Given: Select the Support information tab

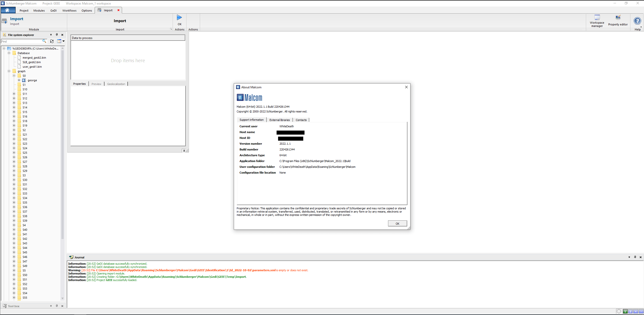Looking at the screenshot, I should click(x=251, y=120).
